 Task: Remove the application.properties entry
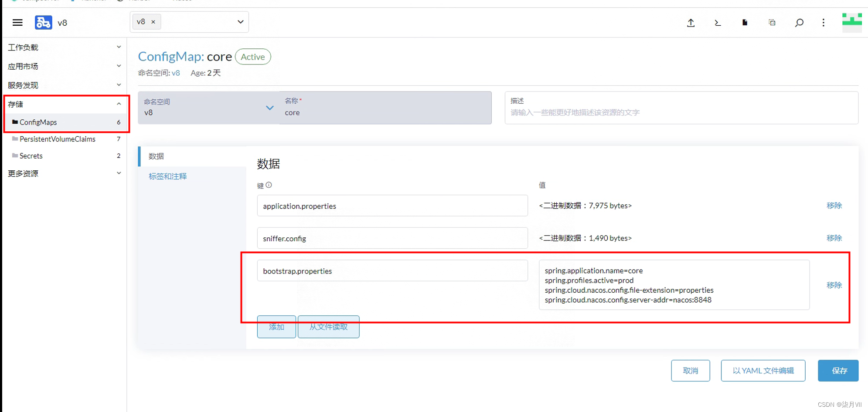[x=834, y=206]
